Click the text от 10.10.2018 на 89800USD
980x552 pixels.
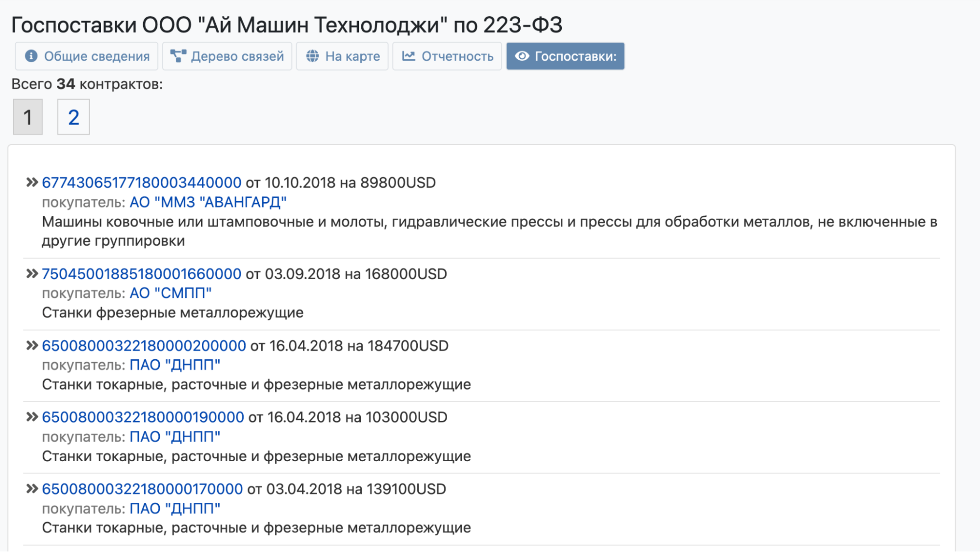[x=341, y=183]
